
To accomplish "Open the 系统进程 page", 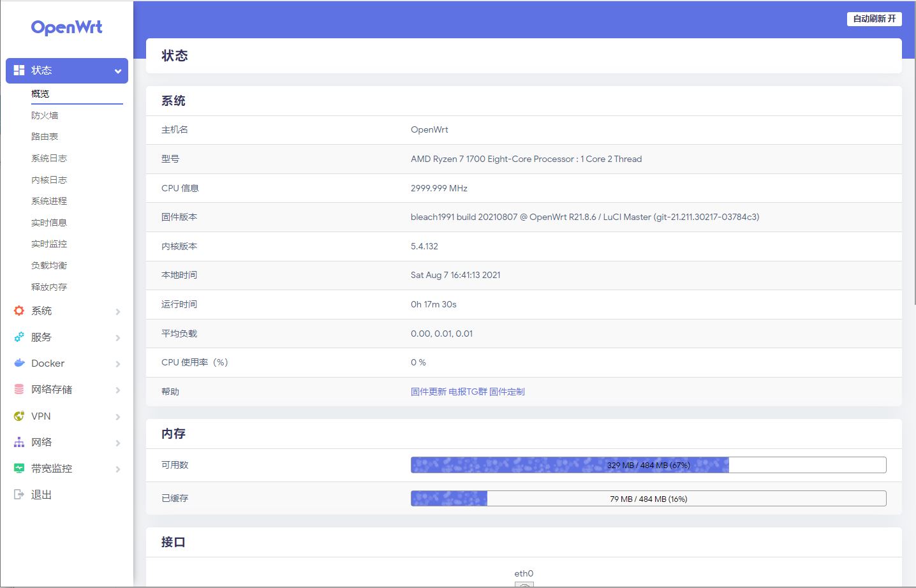I will point(49,201).
